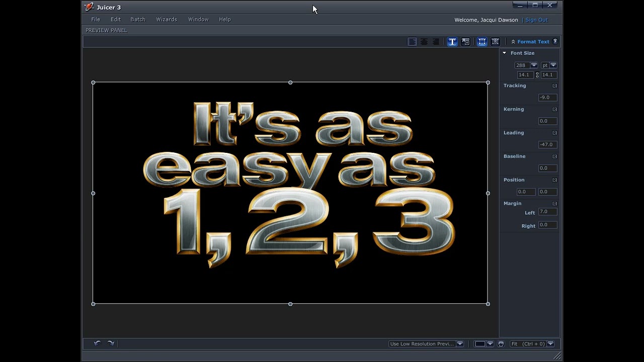The width and height of the screenshot is (644, 362).
Task: Click the second 14.1 font scale field
Action: click(548, 75)
